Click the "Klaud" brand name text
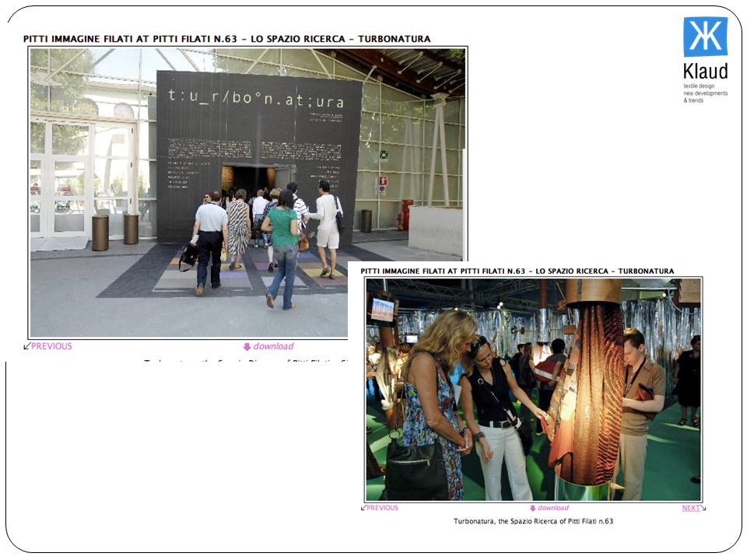This screenshot has width=747, height=560. coord(706,71)
